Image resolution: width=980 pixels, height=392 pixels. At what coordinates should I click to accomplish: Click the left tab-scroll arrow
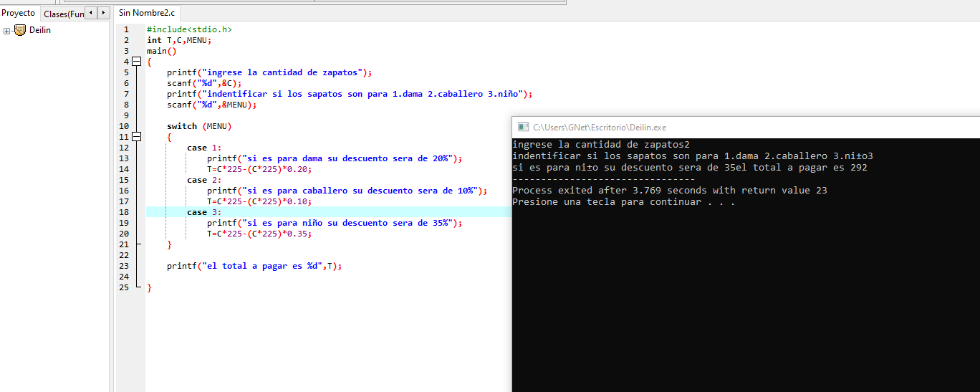point(90,13)
